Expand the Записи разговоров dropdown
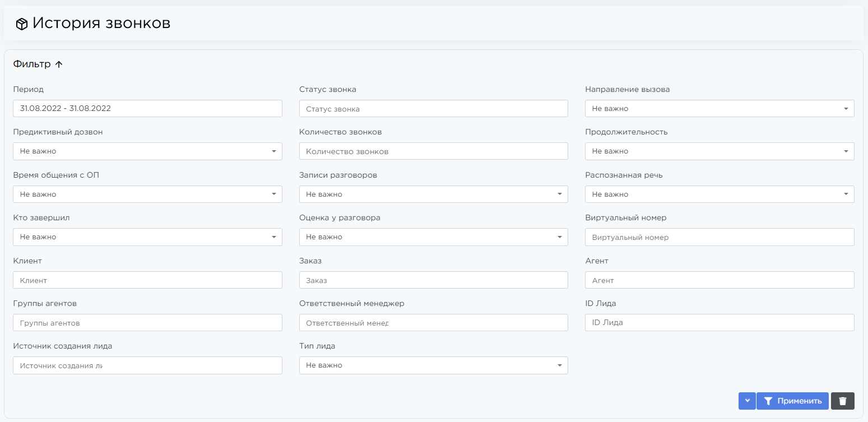The height and width of the screenshot is (422, 868). click(433, 194)
